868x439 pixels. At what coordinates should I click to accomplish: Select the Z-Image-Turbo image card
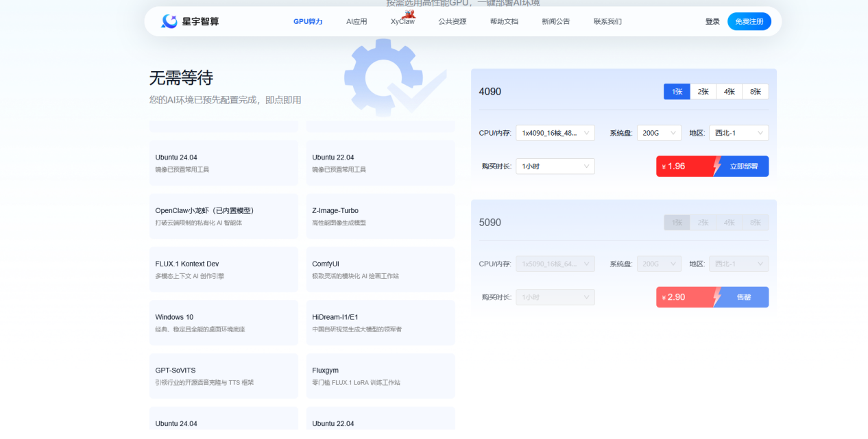pos(381,216)
